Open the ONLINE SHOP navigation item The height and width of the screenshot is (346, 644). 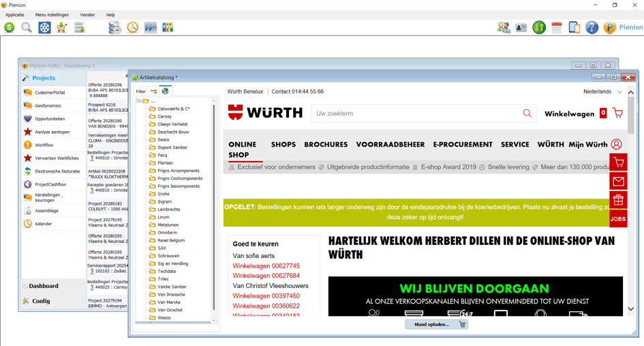[x=243, y=149]
